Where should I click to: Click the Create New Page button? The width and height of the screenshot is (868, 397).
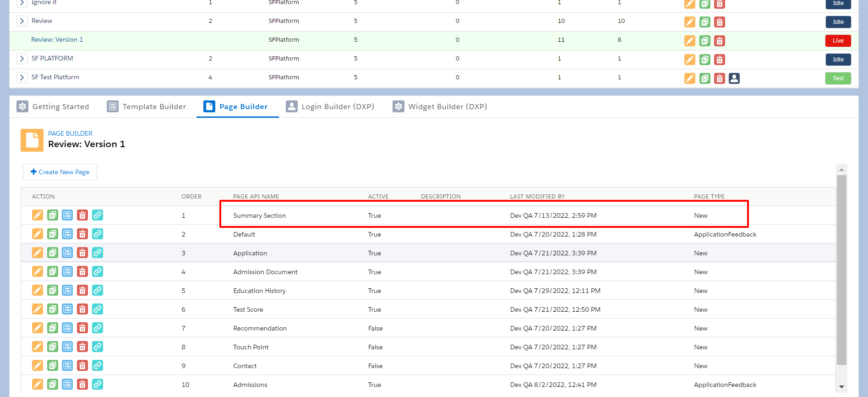[x=60, y=172]
